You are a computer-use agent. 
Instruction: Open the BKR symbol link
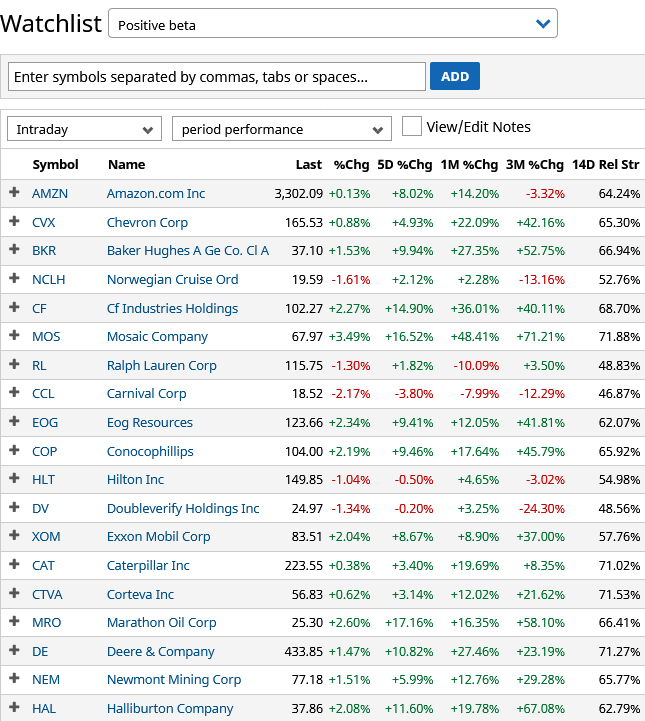tap(44, 251)
